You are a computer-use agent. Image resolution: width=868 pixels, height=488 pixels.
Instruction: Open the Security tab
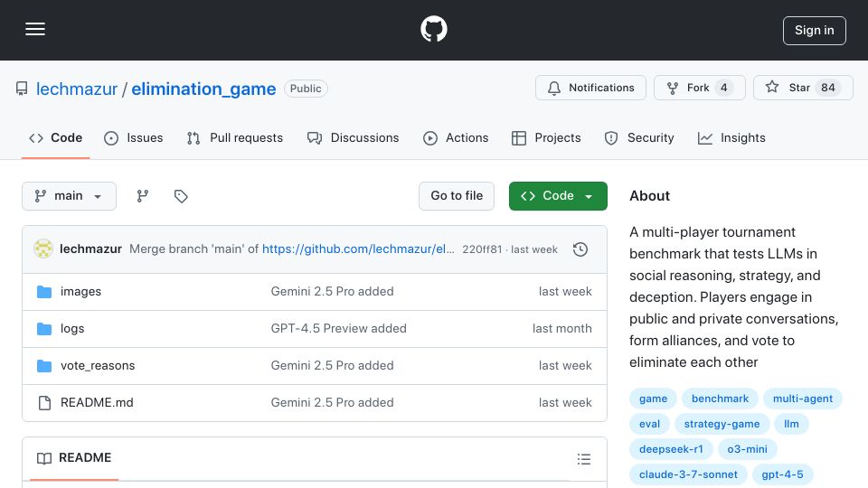pos(639,137)
